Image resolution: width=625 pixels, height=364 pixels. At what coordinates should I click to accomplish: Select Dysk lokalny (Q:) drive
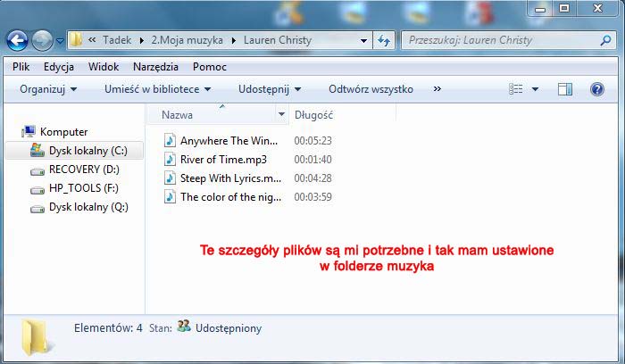[x=88, y=207]
